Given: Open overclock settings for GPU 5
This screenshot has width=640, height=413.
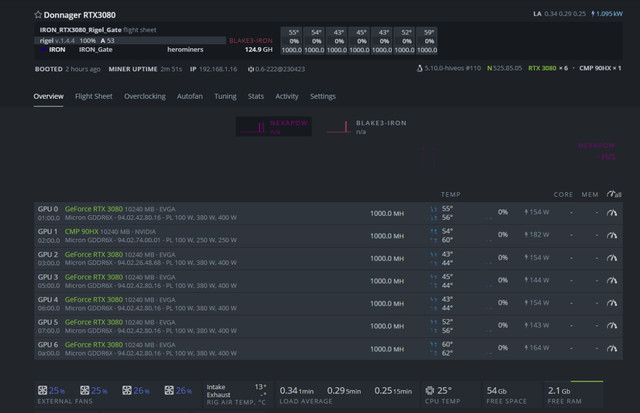Looking at the screenshot, I should [612, 325].
